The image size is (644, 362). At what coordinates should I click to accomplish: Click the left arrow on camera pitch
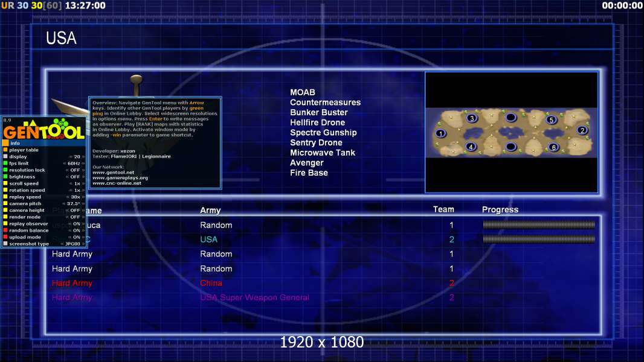tap(63, 203)
